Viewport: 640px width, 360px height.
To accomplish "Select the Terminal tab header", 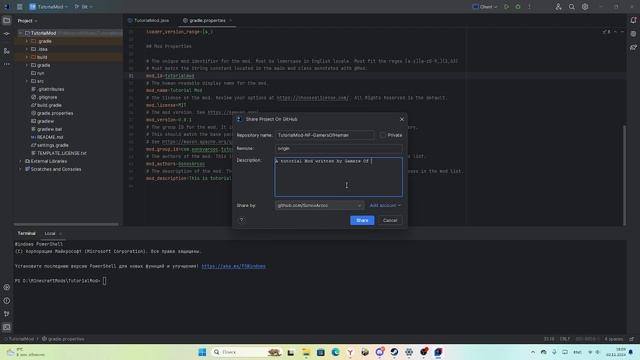I will tap(27, 233).
